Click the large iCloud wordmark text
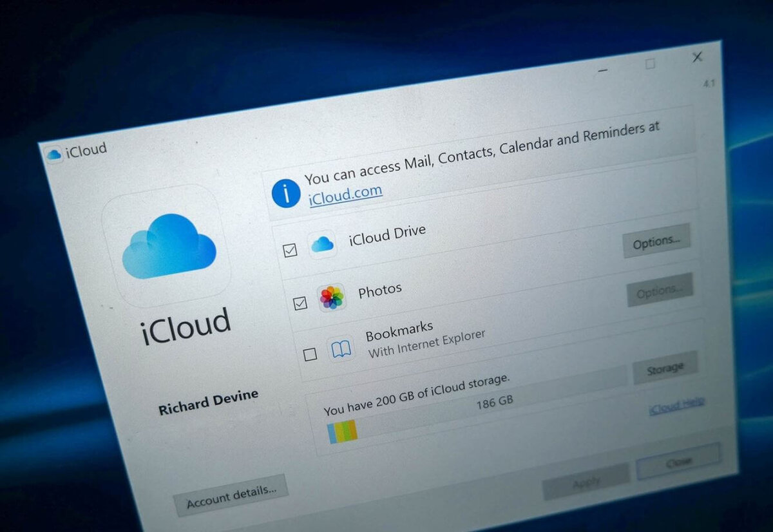Image resolution: width=773 pixels, height=532 pixels. click(x=186, y=327)
